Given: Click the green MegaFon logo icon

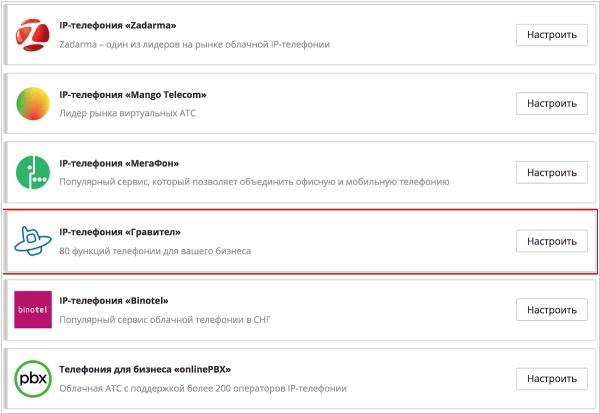Looking at the screenshot, I should pyautogui.click(x=33, y=173).
